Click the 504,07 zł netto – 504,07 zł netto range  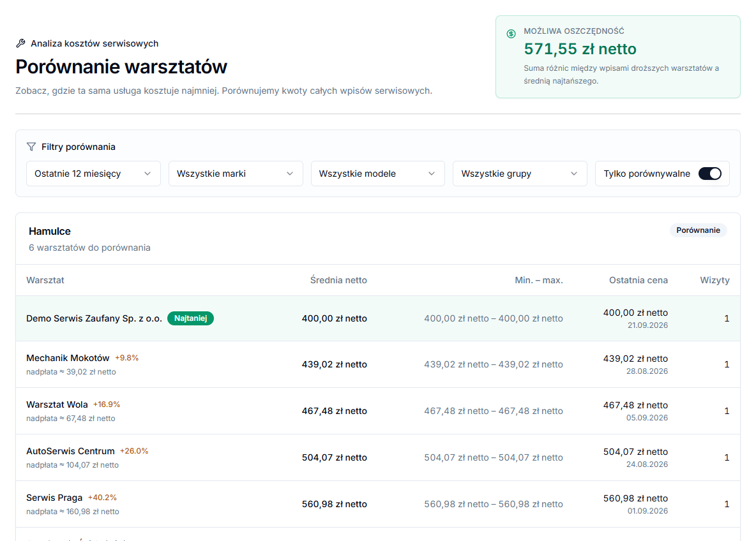(x=493, y=457)
